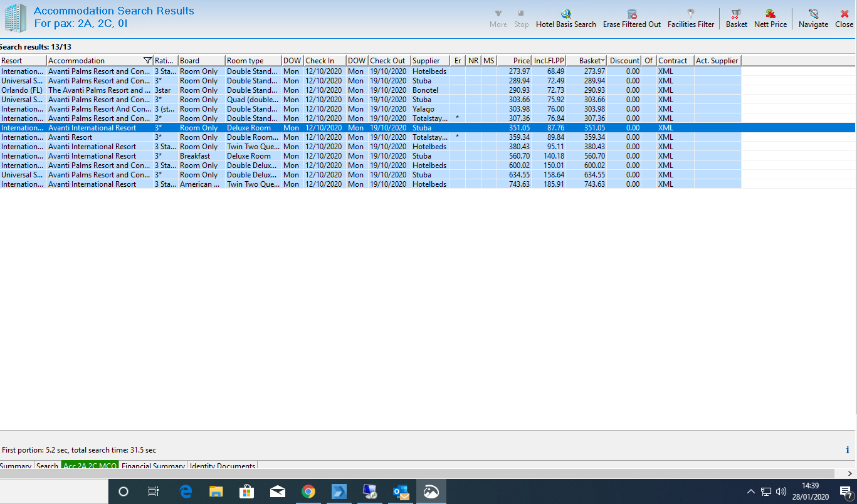Click The Avanti Palms Resort accommodation cell
Screen dimensions: 857x504
point(100,90)
